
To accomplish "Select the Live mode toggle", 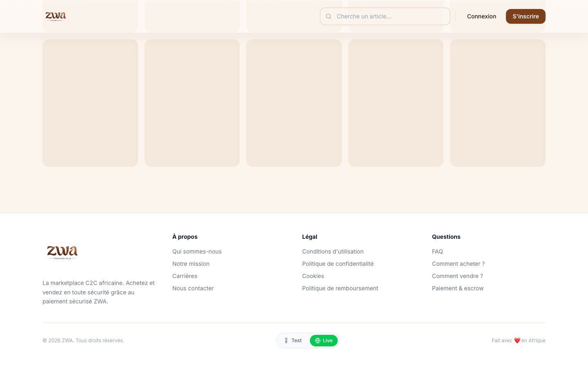I will point(324,341).
